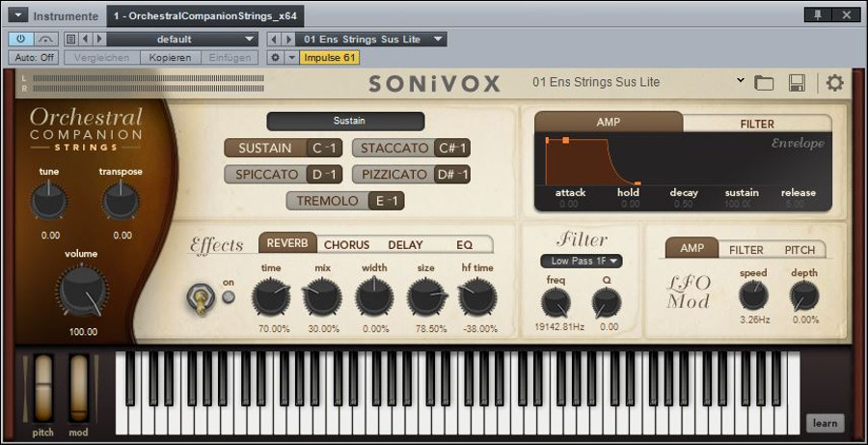Open the Instrumente menu arrow at top-left
Screen dimensions: 868x445
pos(18,15)
